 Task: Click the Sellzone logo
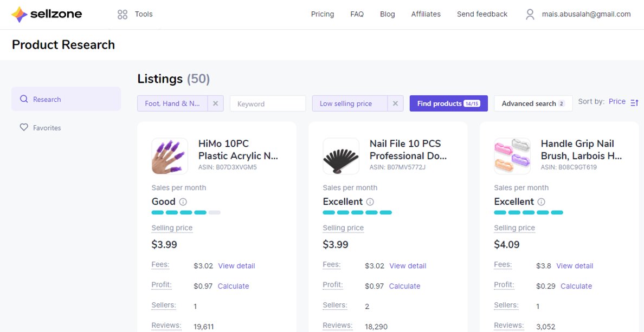(x=47, y=15)
